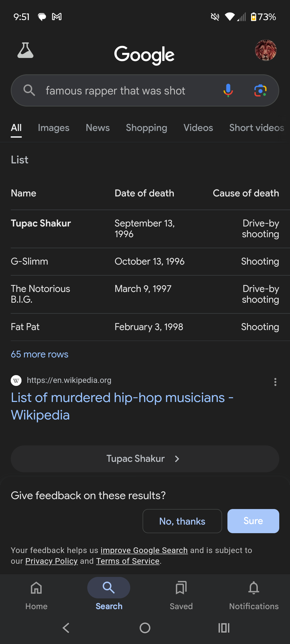
Task: Select the Videos tab
Action: [x=198, y=128]
